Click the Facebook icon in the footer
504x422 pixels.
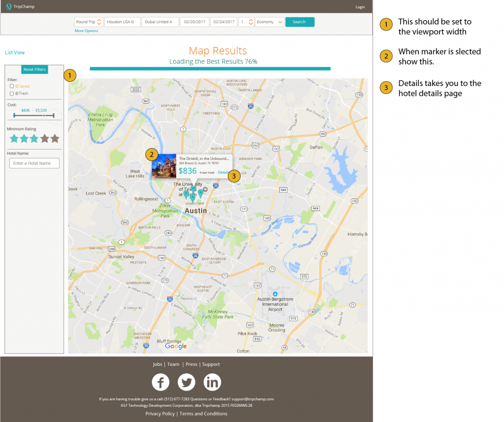pos(160,382)
